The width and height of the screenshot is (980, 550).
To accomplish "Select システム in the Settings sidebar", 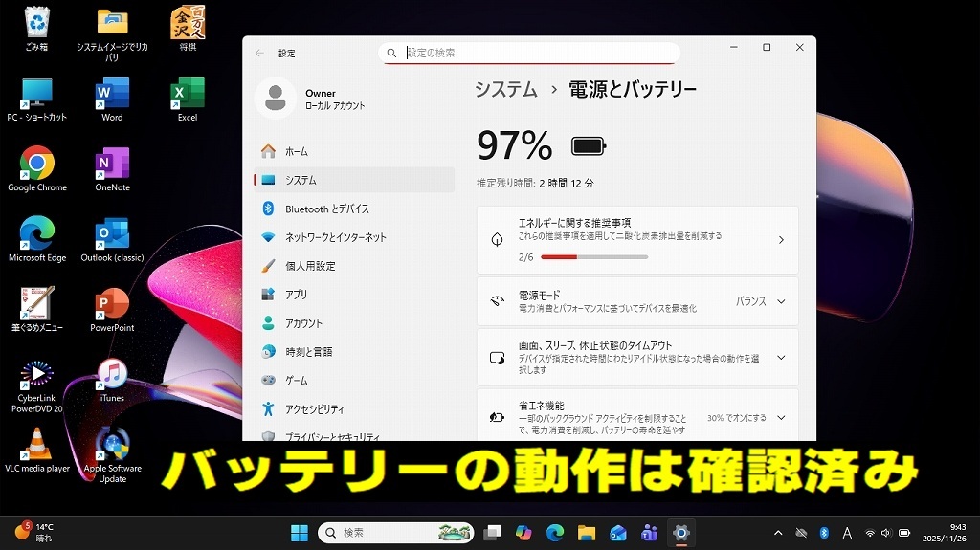I will 354,180.
